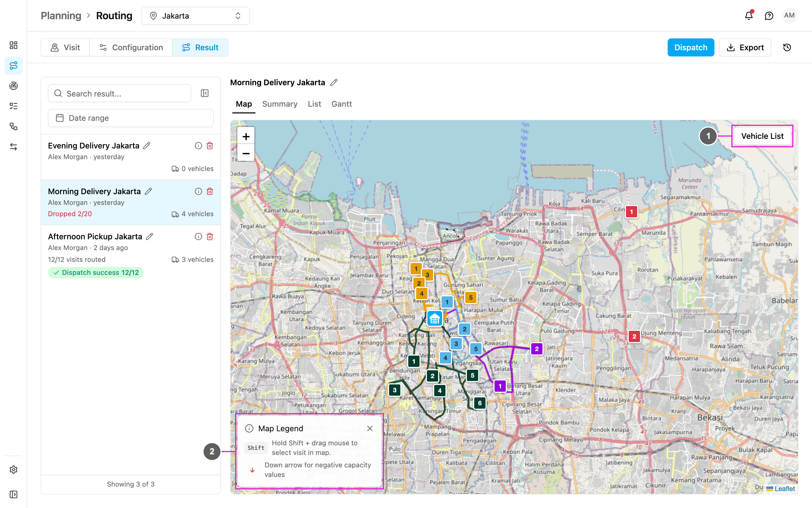Image resolution: width=812 pixels, height=508 pixels.
Task: Open the radar tracking icon in the sidebar
Action: pyautogui.click(x=14, y=86)
